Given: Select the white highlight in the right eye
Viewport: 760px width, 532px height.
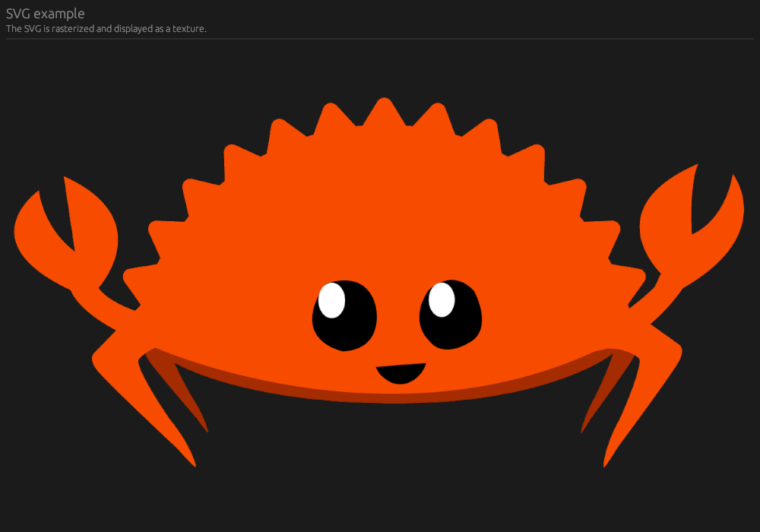Looking at the screenshot, I should pyautogui.click(x=442, y=299).
